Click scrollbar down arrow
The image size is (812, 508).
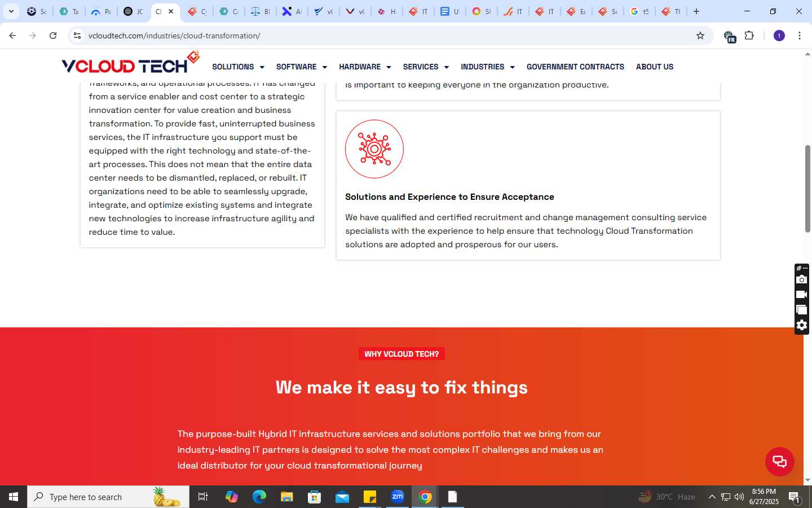(x=807, y=480)
